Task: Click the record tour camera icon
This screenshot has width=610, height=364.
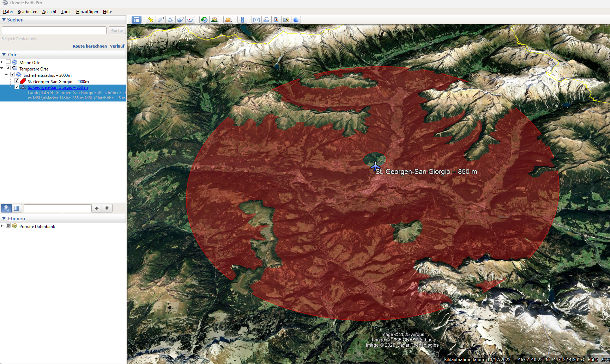Action: [191, 20]
